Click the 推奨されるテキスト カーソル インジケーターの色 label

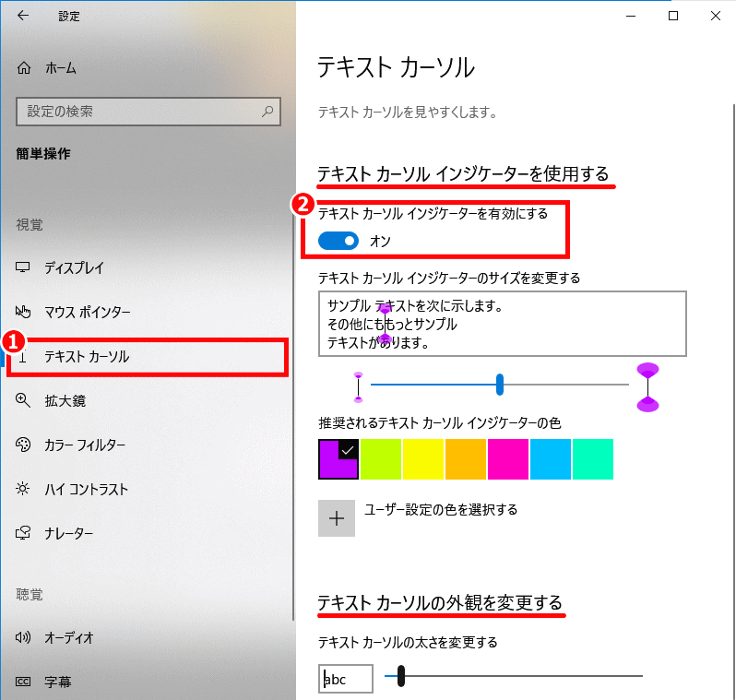(x=439, y=423)
